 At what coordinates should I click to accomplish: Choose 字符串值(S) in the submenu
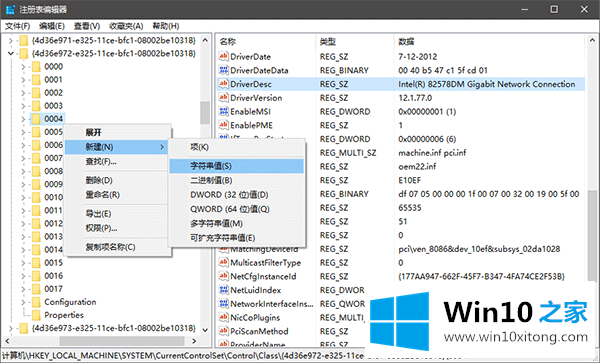coord(236,166)
